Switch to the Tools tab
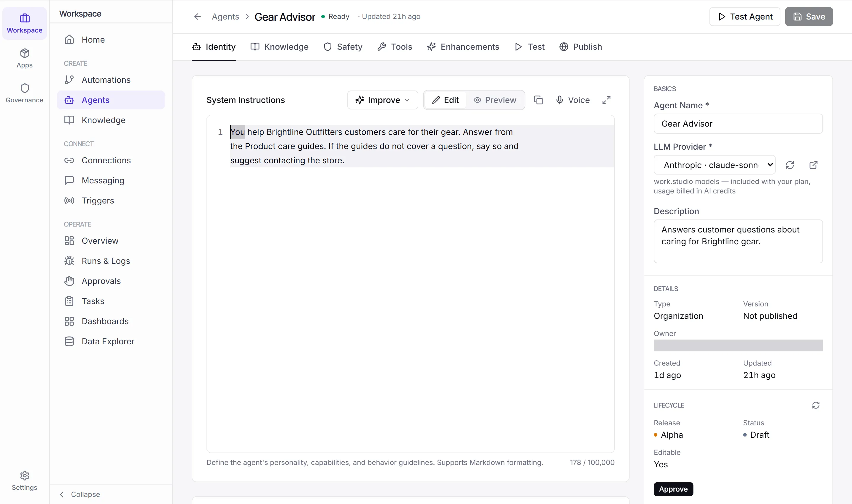Image resolution: width=852 pixels, height=504 pixels. pyautogui.click(x=395, y=47)
